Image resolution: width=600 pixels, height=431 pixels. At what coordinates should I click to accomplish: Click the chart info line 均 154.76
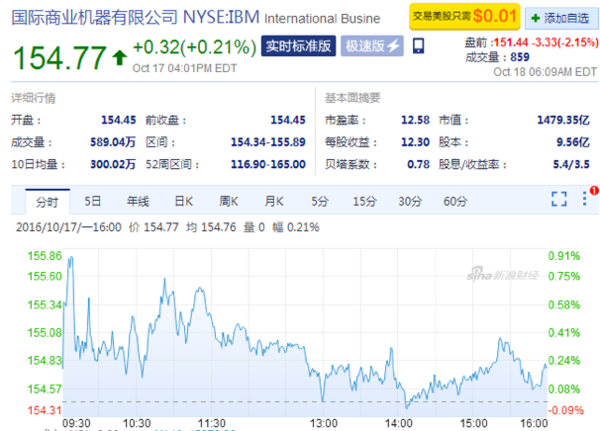tap(211, 227)
